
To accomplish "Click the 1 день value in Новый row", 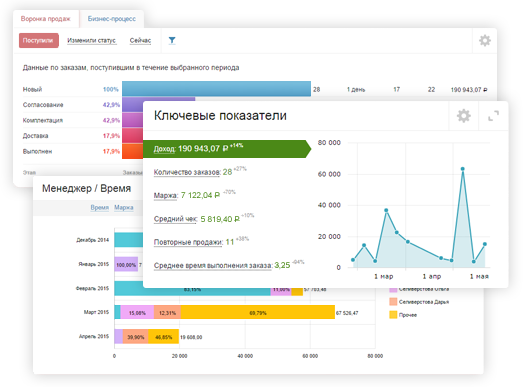I will (x=356, y=90).
